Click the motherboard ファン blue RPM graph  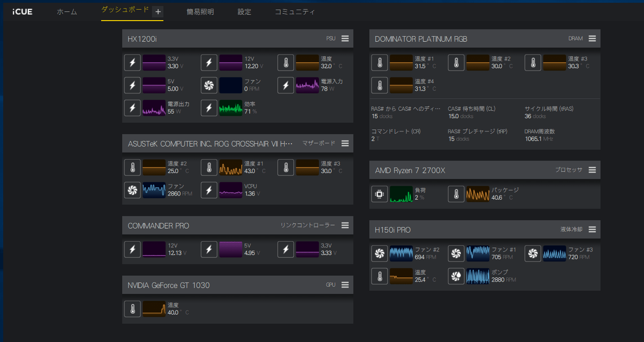tap(154, 190)
